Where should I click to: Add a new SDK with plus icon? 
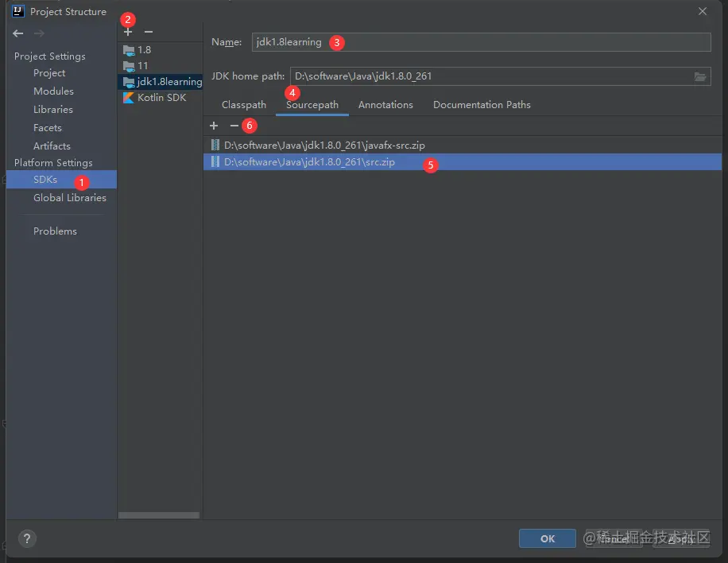tap(128, 32)
